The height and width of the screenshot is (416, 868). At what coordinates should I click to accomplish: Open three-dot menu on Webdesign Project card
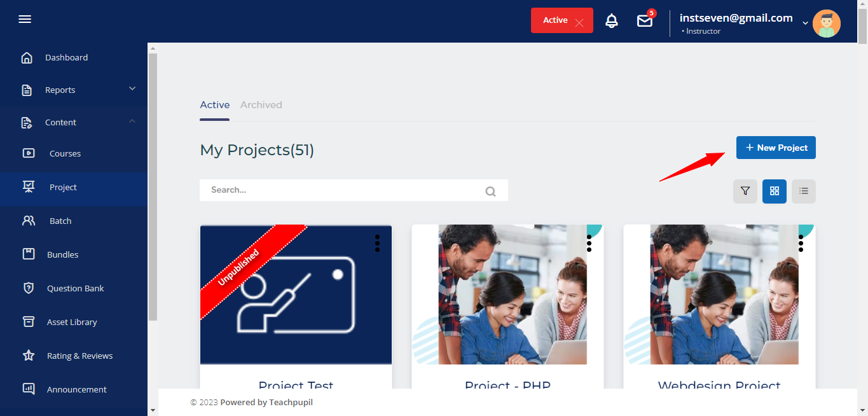click(x=801, y=243)
